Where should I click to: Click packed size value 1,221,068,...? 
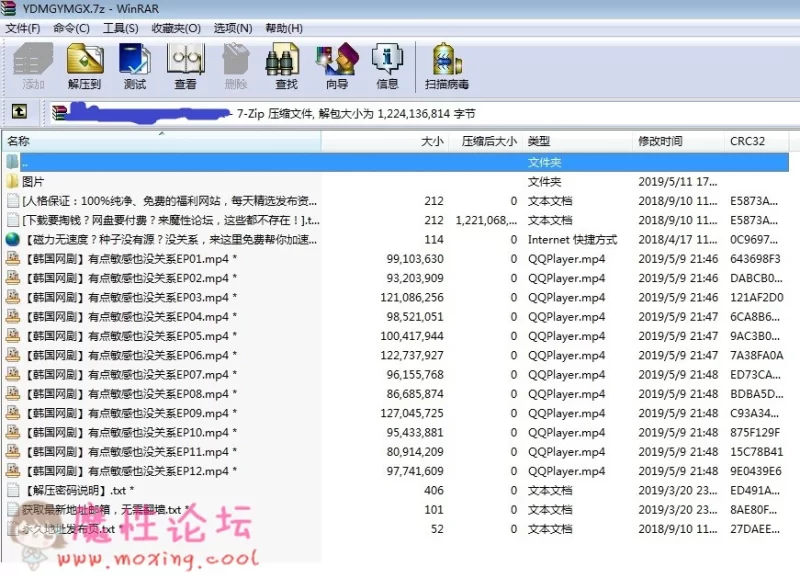[486, 220]
